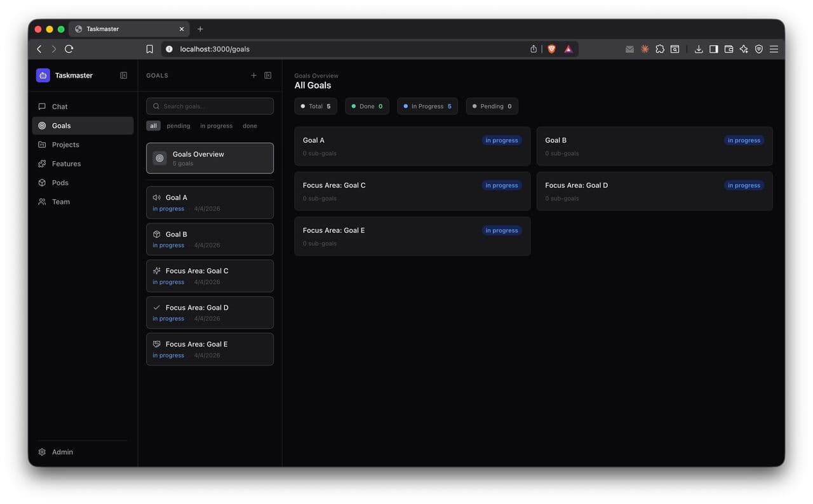813x504 pixels.
Task: Open the Goals target icon in the sidebar
Action: tap(41, 125)
